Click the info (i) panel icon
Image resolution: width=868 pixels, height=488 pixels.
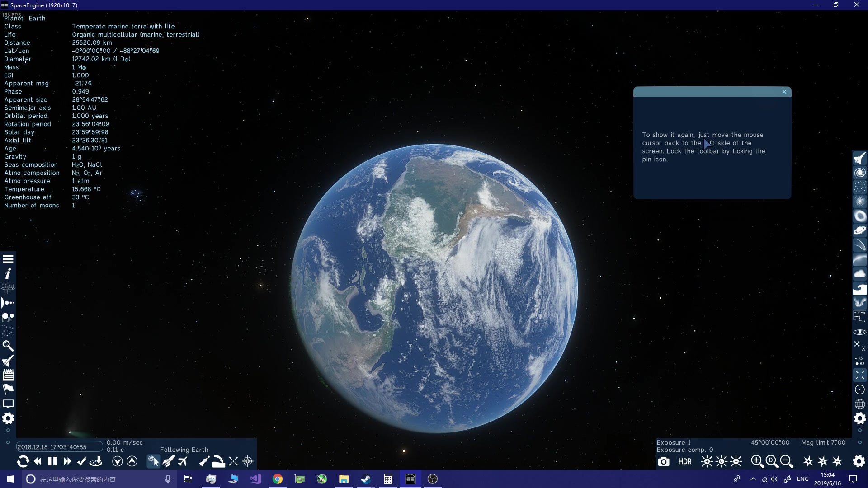[x=8, y=273]
